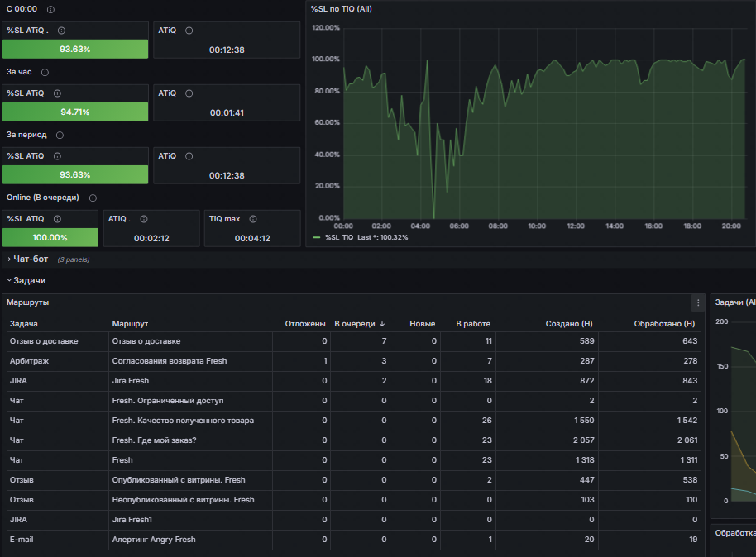Open the three-dot menu of Маршруты panel
Image resolution: width=756 pixels, height=557 pixels.
698,303
